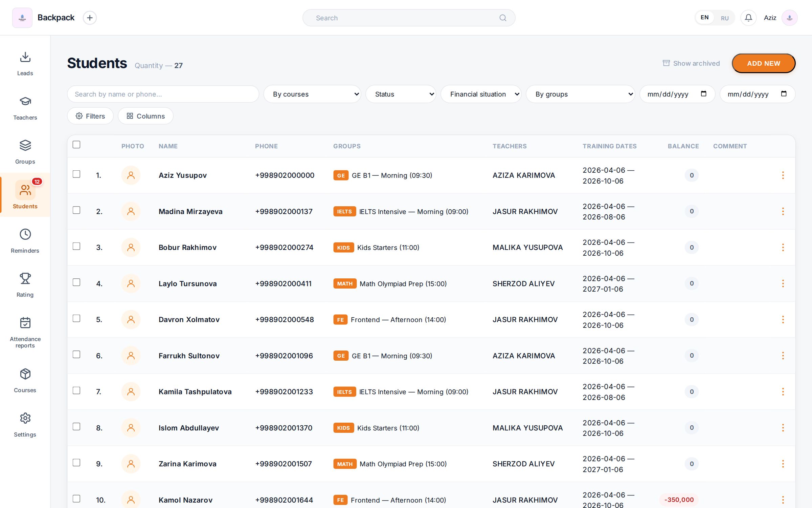The height and width of the screenshot is (508, 812).
Task: Click the IELTS group tag for Madina Mirzayeva
Action: pos(344,211)
